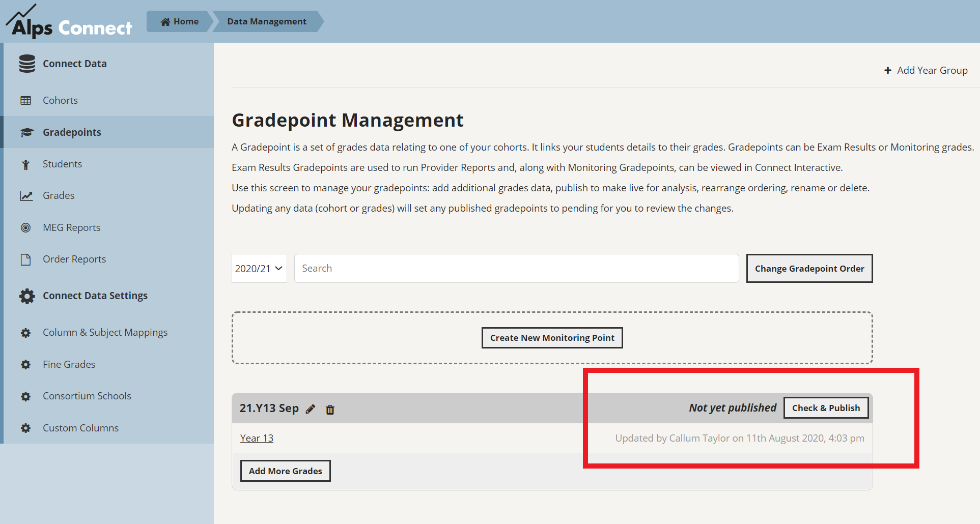Rename 21.Y13 Sep using pencil icon
Screen dimensions: 980x524
[x=311, y=409]
